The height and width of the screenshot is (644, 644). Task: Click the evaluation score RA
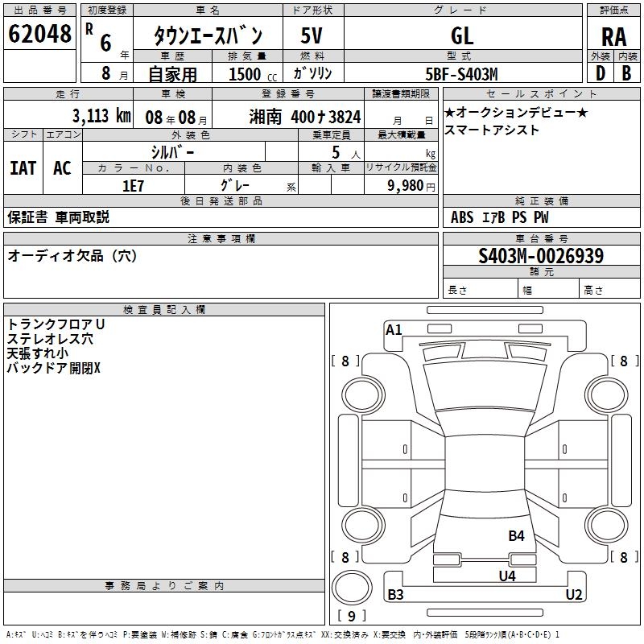(613, 37)
